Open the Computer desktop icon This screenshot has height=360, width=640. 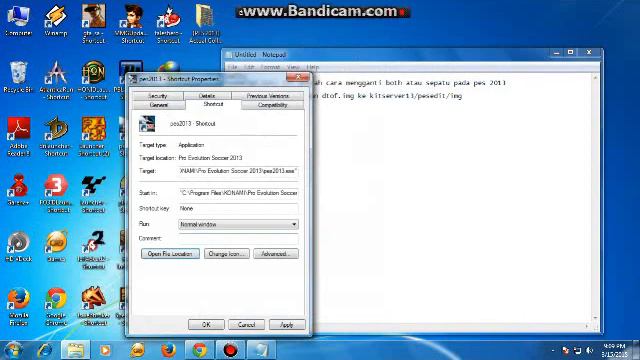pos(18,20)
